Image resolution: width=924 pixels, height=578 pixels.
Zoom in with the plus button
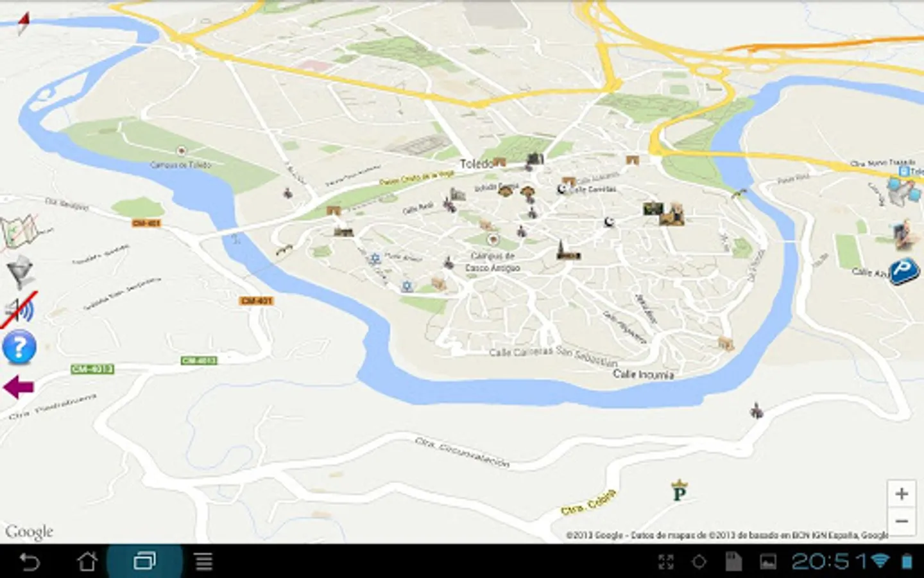[x=901, y=493]
